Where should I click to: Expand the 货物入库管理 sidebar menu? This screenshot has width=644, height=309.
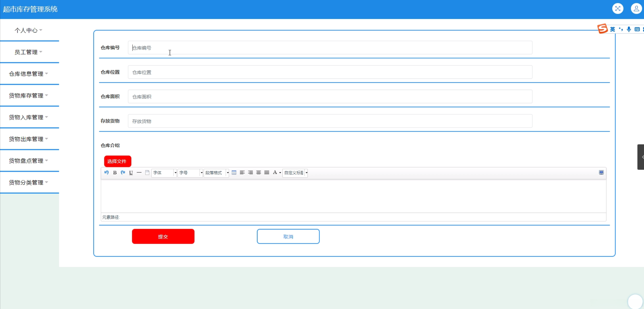tap(28, 117)
